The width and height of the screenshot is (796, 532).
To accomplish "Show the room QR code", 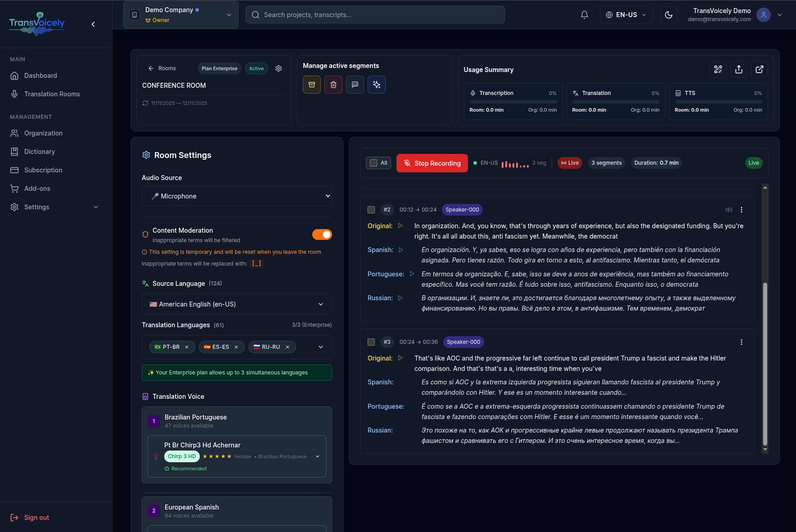I will (718, 69).
